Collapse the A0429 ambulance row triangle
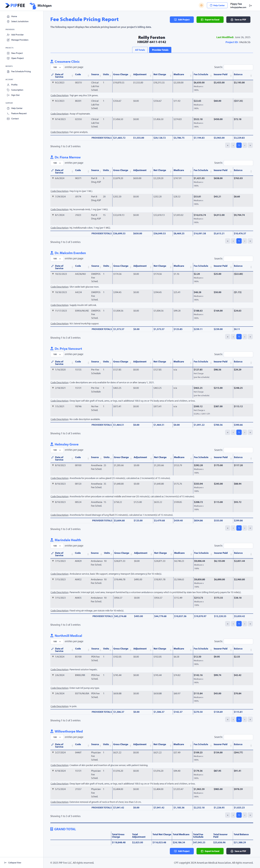The height and width of the screenshot is (868, 260). click(53, 561)
